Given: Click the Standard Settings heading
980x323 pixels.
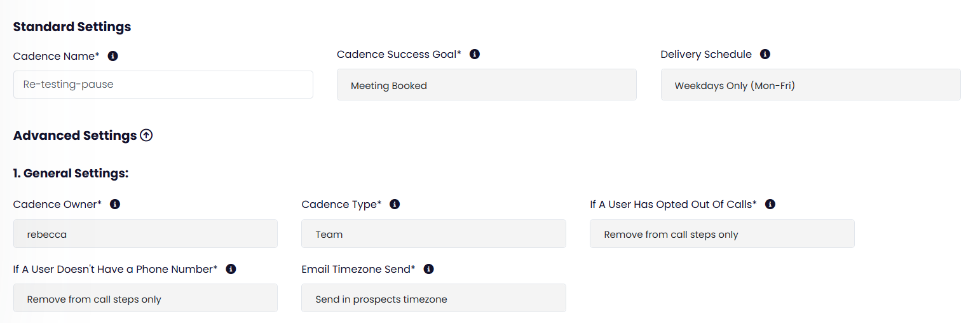Looking at the screenshot, I should tap(72, 27).
